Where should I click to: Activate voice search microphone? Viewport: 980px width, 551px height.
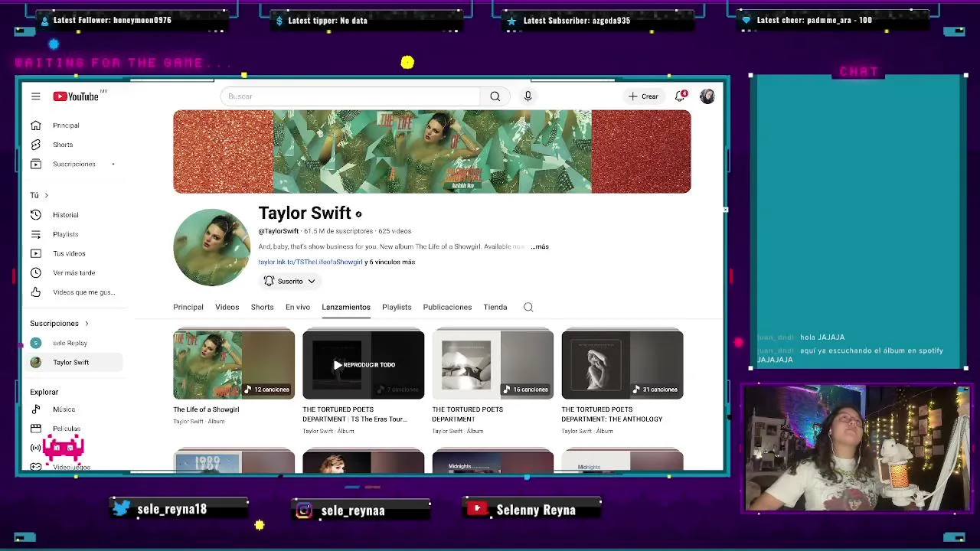(x=528, y=96)
